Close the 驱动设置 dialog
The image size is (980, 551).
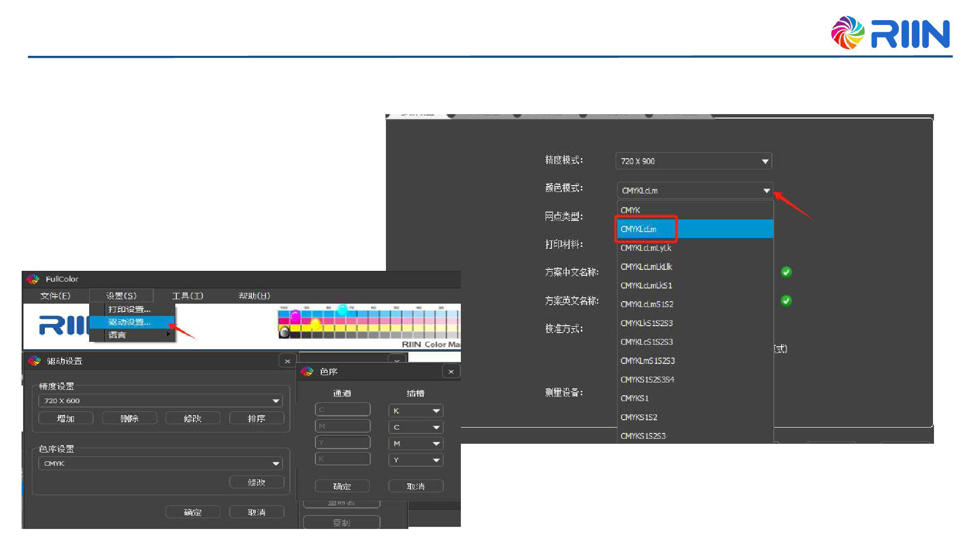(x=287, y=361)
